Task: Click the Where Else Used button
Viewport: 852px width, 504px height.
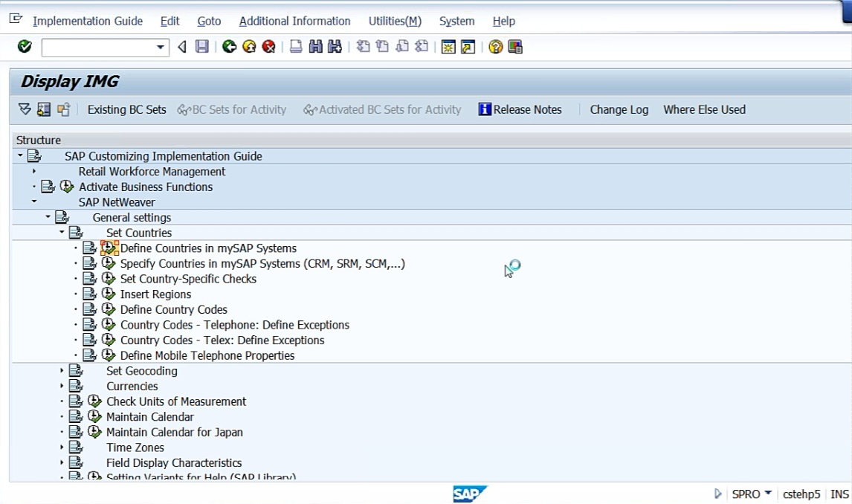Action: (x=704, y=110)
